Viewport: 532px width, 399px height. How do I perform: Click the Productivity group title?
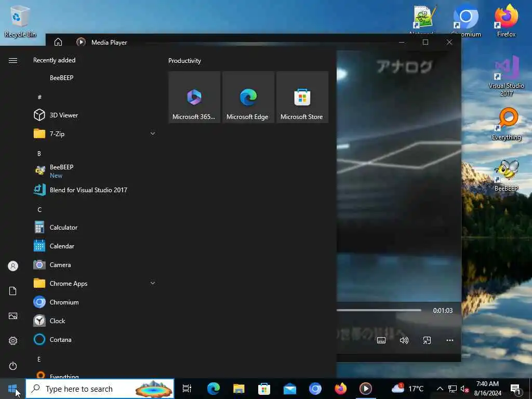click(x=184, y=61)
